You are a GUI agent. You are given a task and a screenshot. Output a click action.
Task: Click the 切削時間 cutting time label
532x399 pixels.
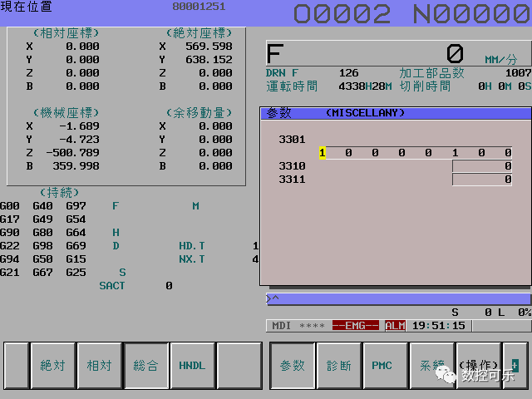pyautogui.click(x=425, y=86)
